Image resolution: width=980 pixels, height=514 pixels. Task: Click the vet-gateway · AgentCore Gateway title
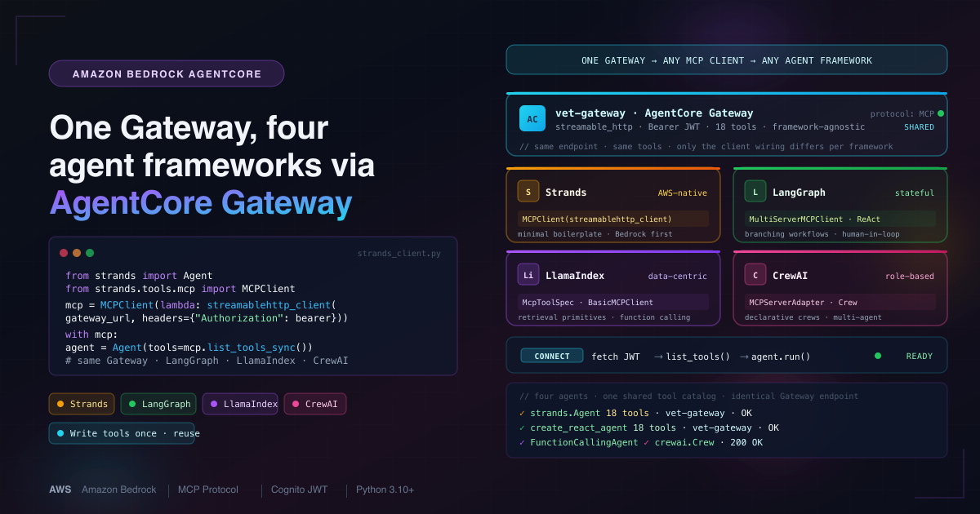(654, 113)
